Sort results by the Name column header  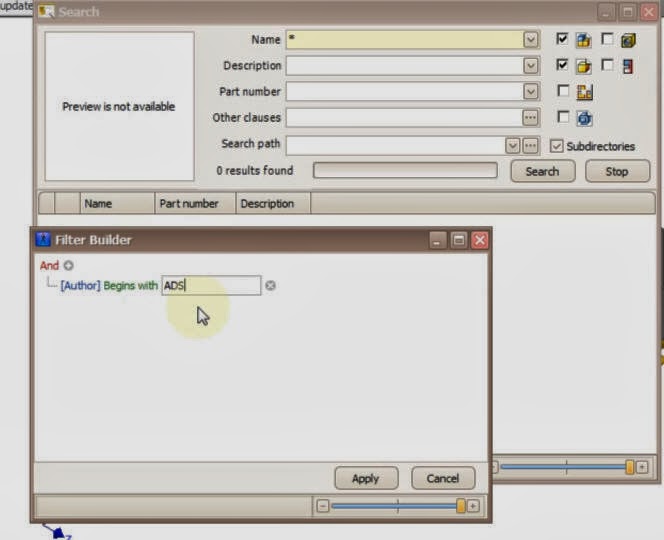(117, 204)
